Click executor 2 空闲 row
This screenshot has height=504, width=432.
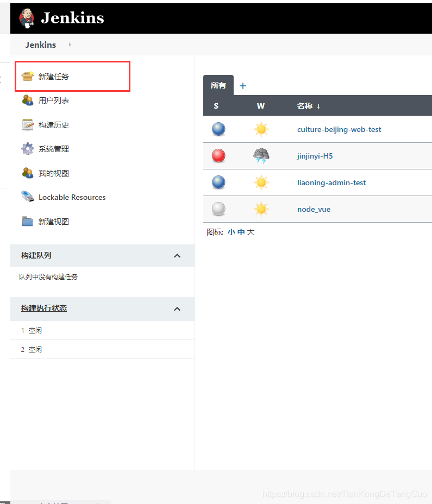[102, 349]
